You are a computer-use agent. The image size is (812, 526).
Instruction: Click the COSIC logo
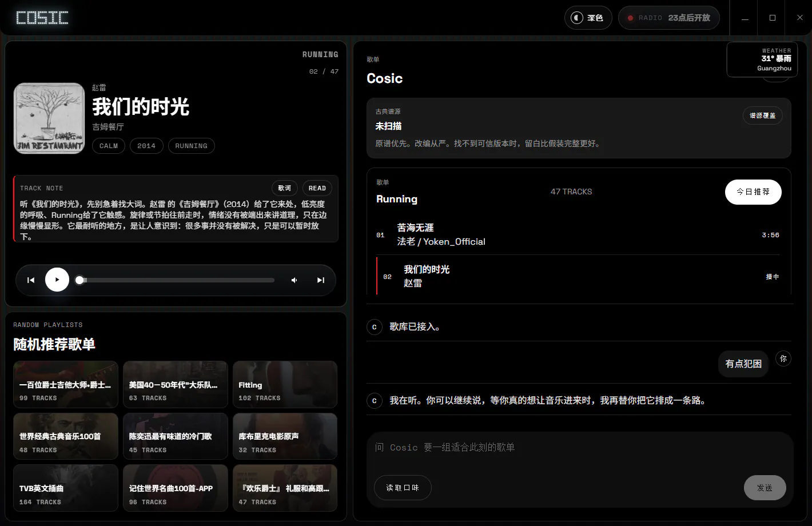pos(42,18)
